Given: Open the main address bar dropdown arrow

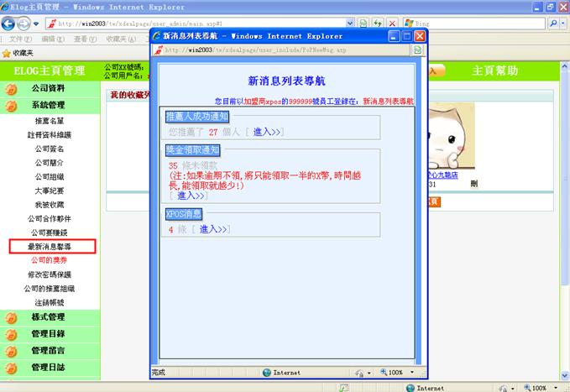Looking at the screenshot, I should tap(349, 23).
